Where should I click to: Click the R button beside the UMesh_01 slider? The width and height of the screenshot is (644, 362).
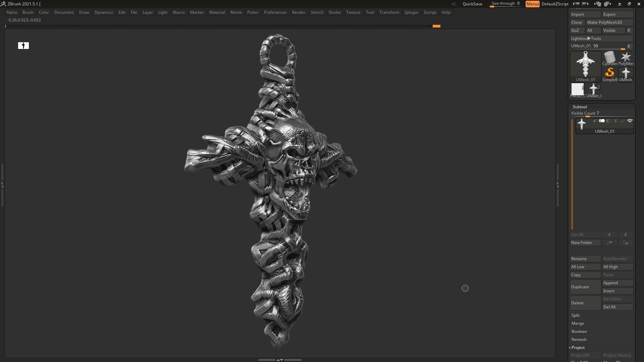[x=630, y=47]
